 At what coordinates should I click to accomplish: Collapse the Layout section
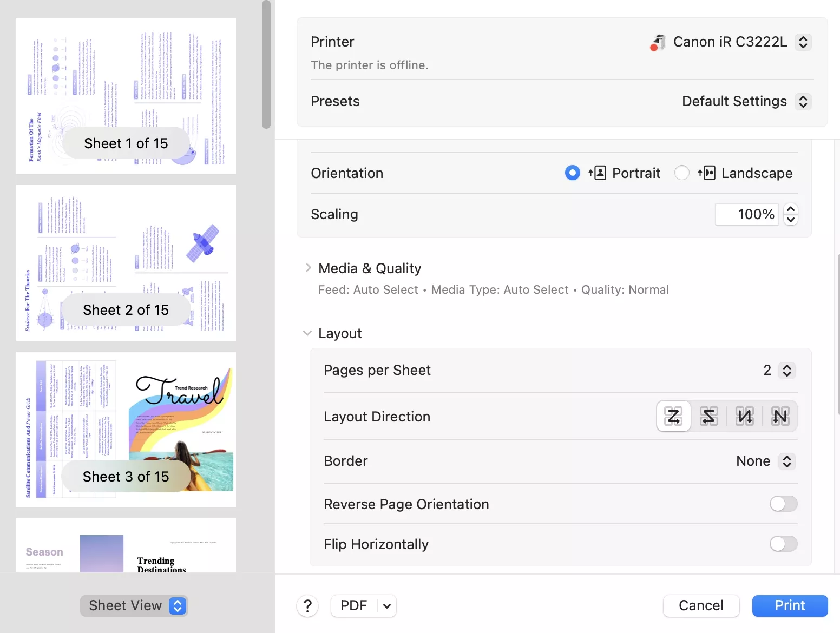307,333
